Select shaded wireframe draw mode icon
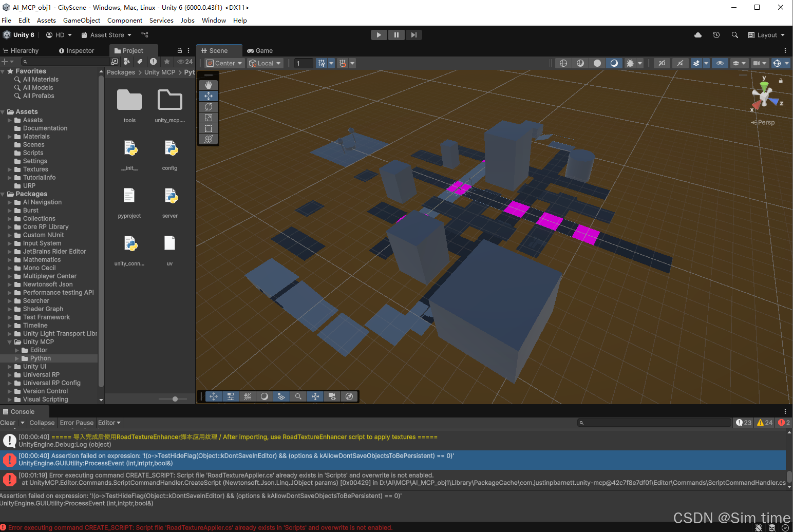Screen dimensions: 793x532 click(580, 63)
